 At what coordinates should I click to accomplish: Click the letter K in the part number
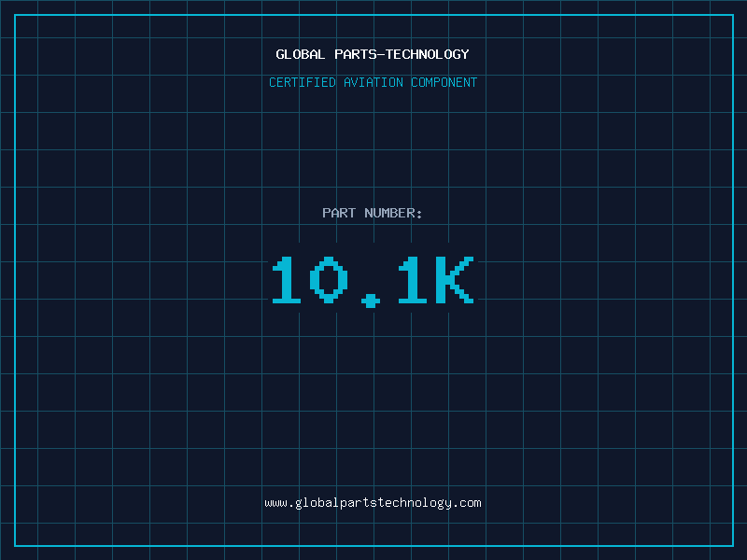[455, 281]
